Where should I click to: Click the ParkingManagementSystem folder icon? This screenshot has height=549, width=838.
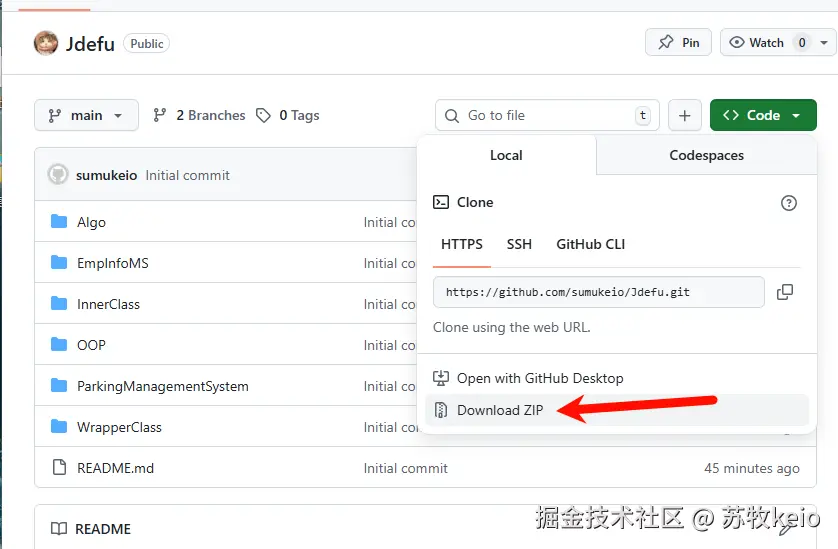click(x=59, y=385)
